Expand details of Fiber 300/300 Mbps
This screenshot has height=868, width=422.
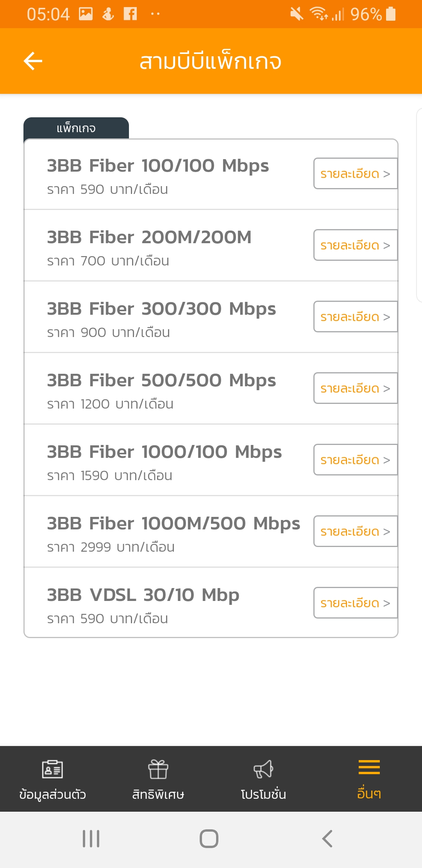click(356, 317)
